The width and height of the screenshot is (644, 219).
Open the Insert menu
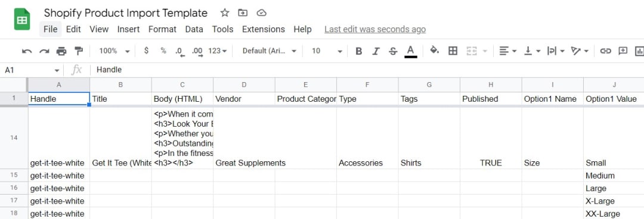tap(129, 29)
